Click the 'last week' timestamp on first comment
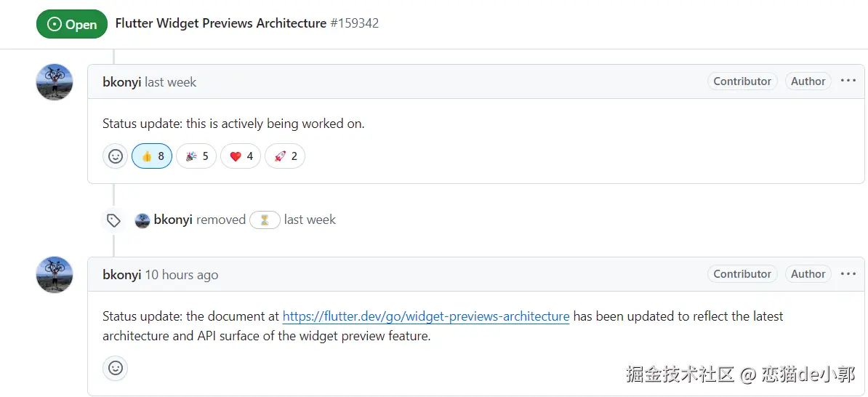 pyautogui.click(x=170, y=82)
